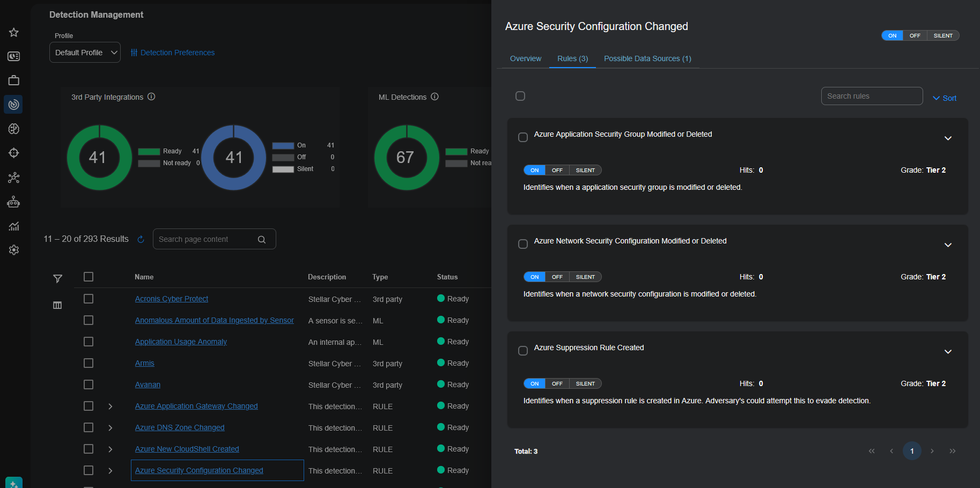Expand the Azure DNS Zone Changed row
This screenshot has width=980, height=488.
[110, 428]
